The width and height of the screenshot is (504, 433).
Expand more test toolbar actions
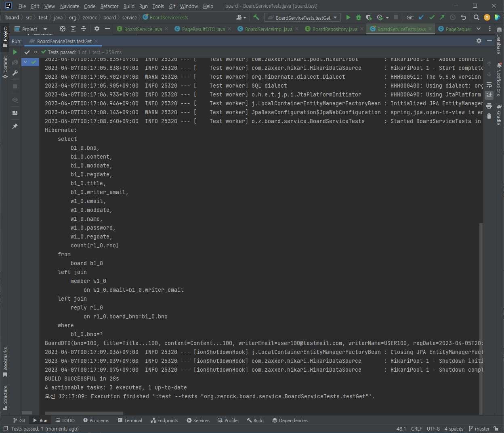tap(36, 52)
